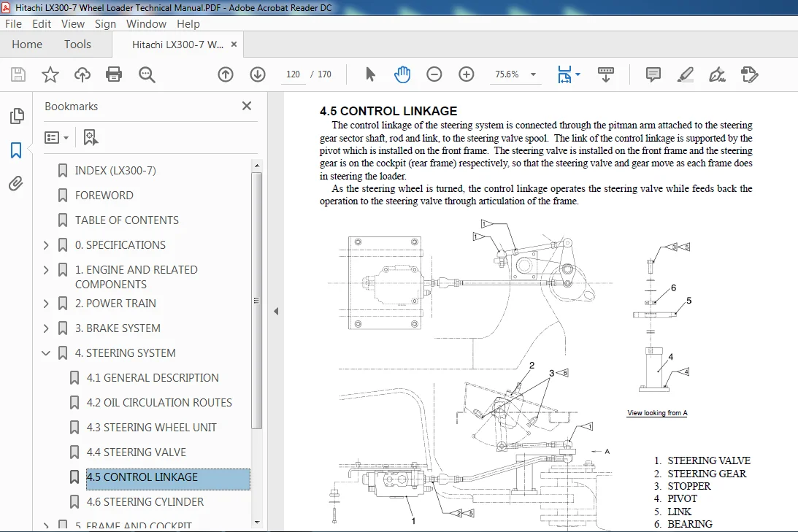Open the Find text magnifier tool

147,74
